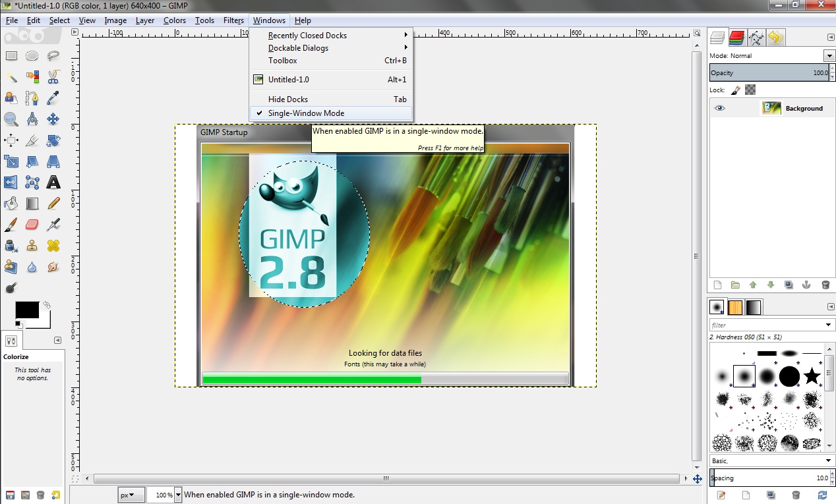Open the Filters menu

pyautogui.click(x=233, y=20)
